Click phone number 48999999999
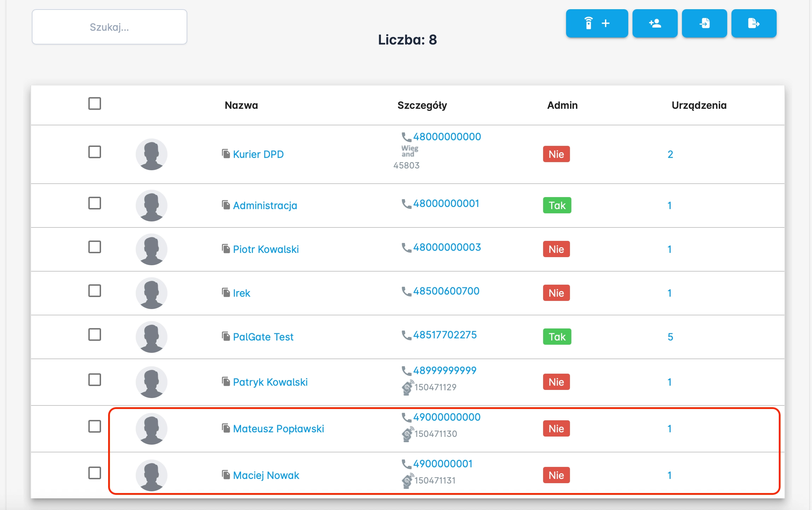 [x=445, y=370]
